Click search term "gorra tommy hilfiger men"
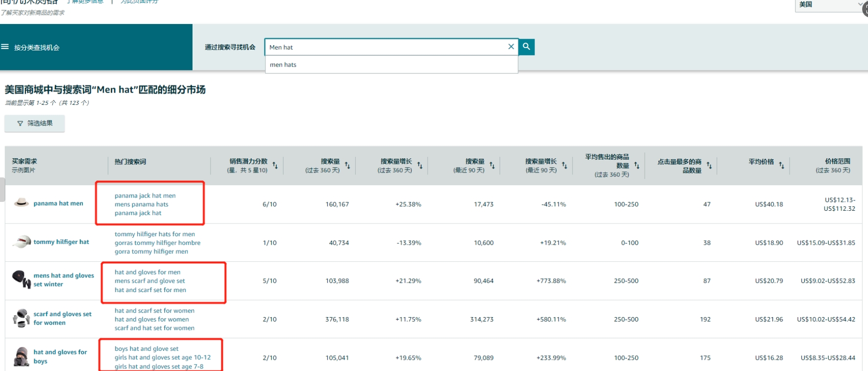 point(151,252)
